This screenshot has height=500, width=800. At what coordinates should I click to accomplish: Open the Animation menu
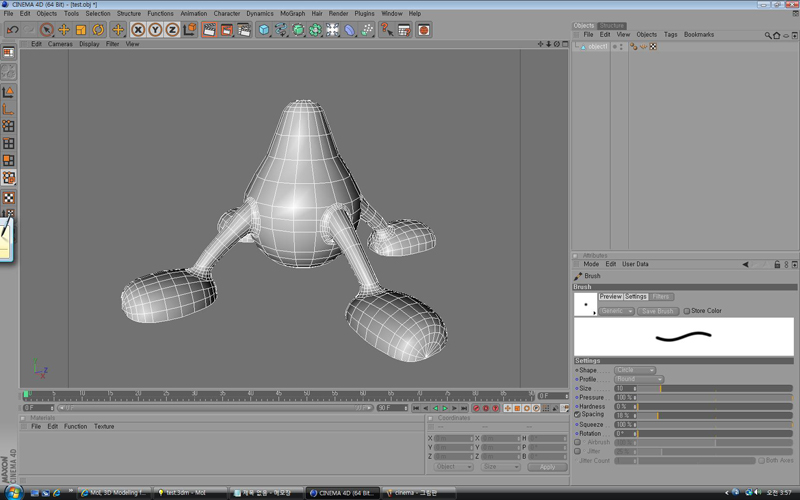pyautogui.click(x=193, y=14)
